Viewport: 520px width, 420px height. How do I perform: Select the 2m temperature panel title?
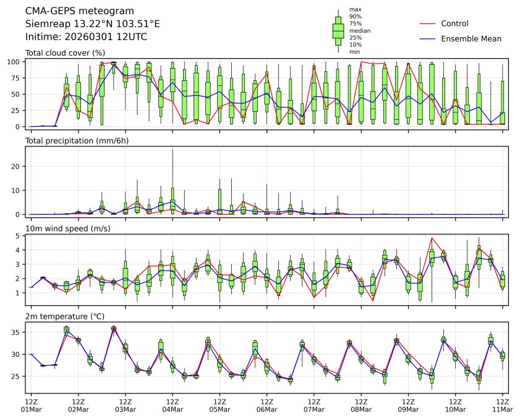tap(65, 317)
